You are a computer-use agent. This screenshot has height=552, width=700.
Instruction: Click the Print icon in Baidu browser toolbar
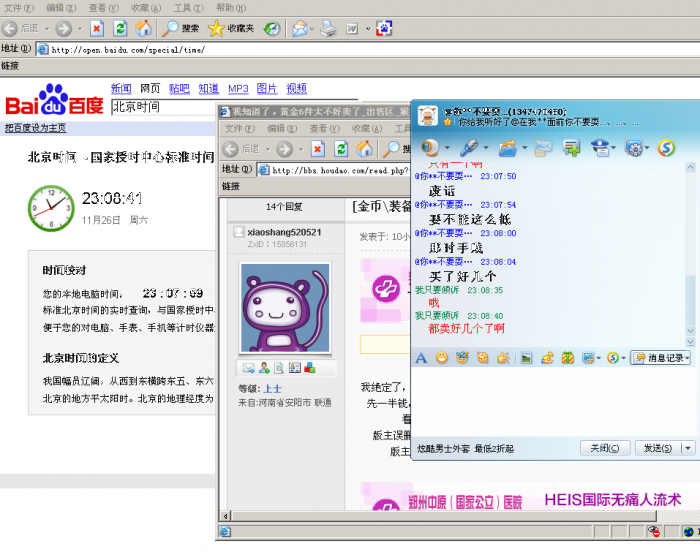tap(329, 29)
